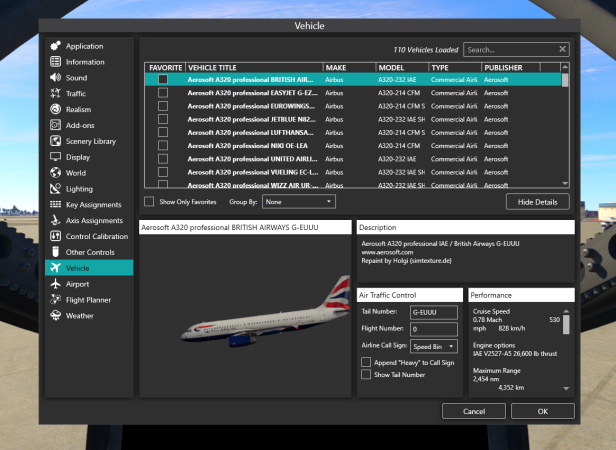Click the Information list icon

point(55,62)
